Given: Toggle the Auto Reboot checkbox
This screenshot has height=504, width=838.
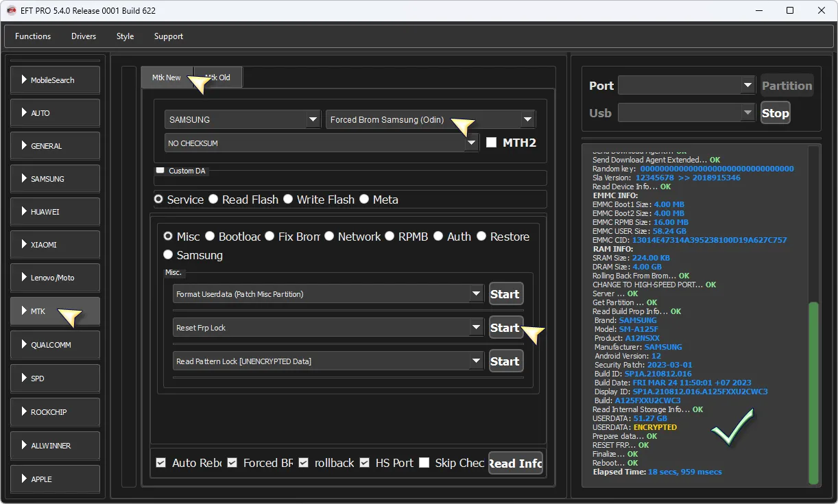Looking at the screenshot, I should pyautogui.click(x=161, y=463).
